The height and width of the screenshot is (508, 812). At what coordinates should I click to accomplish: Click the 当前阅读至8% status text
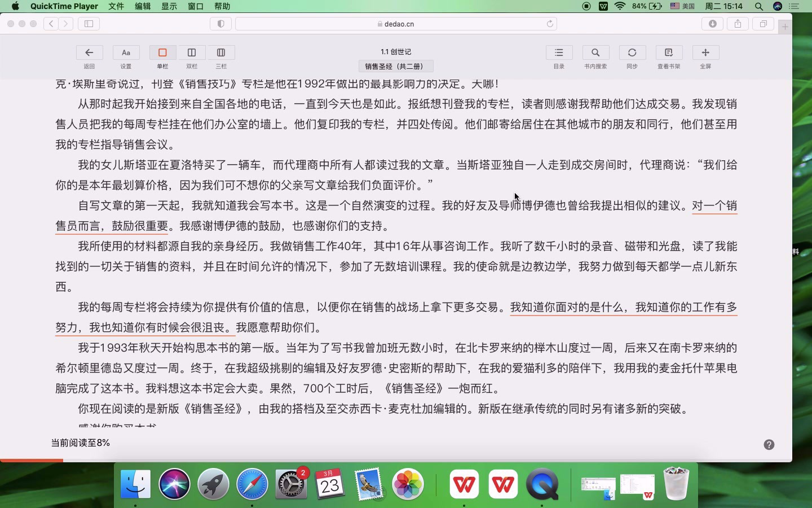[x=80, y=443]
